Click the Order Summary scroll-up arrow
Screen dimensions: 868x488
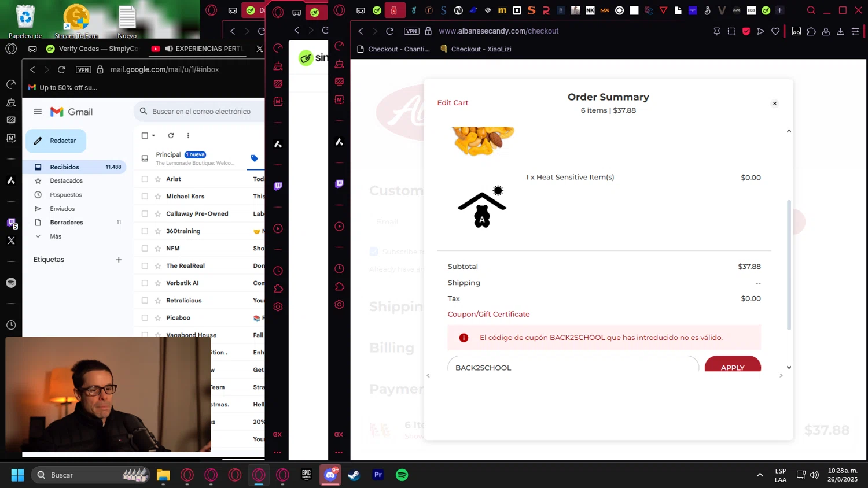[789, 131]
